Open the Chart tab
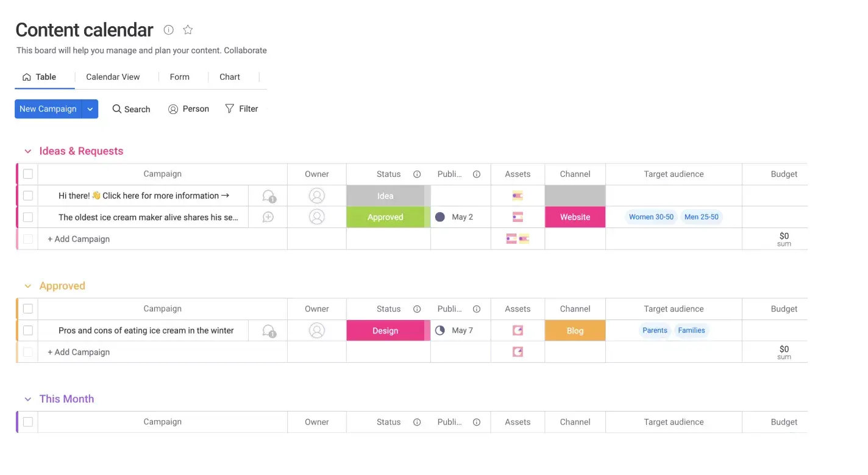The image size is (868, 475). click(x=229, y=77)
